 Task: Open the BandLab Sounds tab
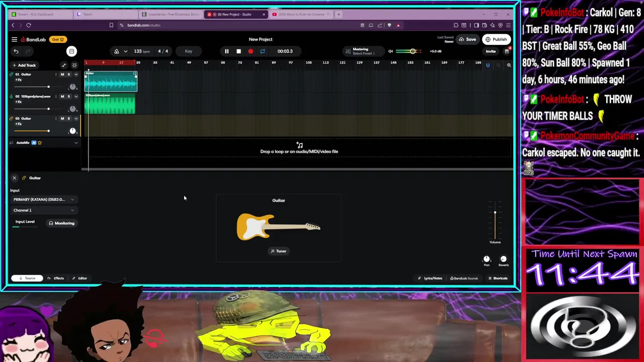(464, 278)
